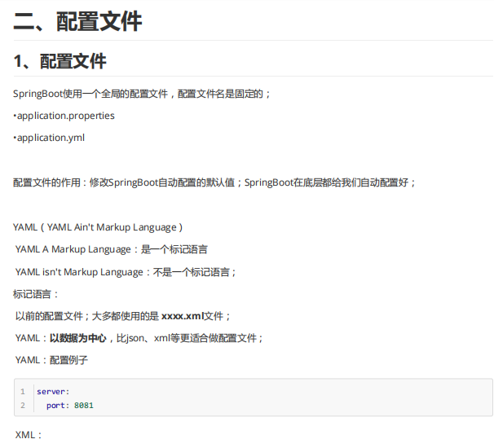Screen dimensions: 494x448
Task: Click the line starting 以前的配置文件
Action: tap(123, 316)
